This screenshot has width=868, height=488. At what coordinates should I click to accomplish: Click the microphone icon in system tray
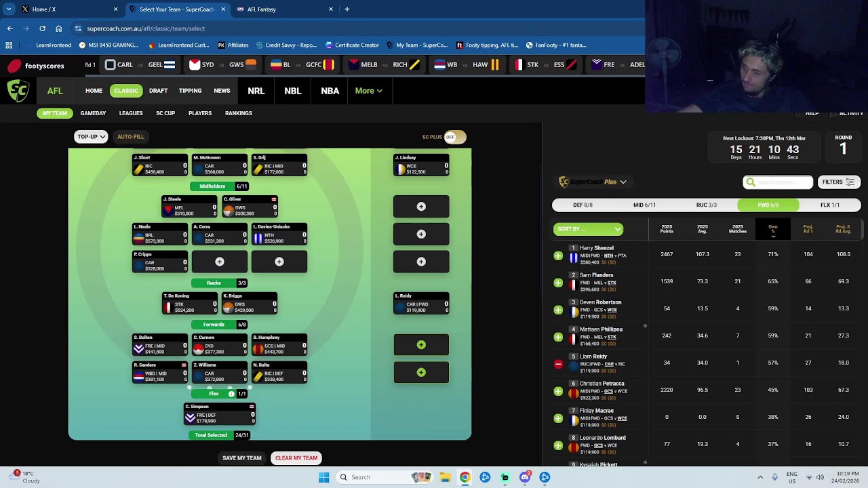point(774,477)
